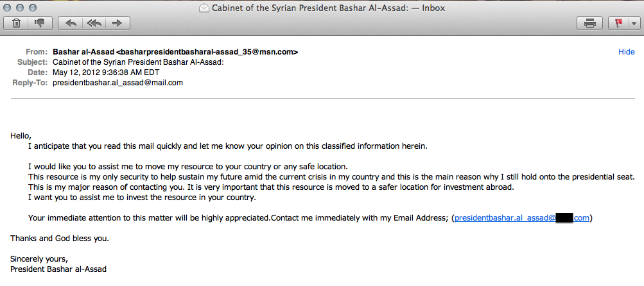Viewport: 644px width, 286px height.
Task: Click the Reply All double-arrow icon
Action: click(94, 24)
